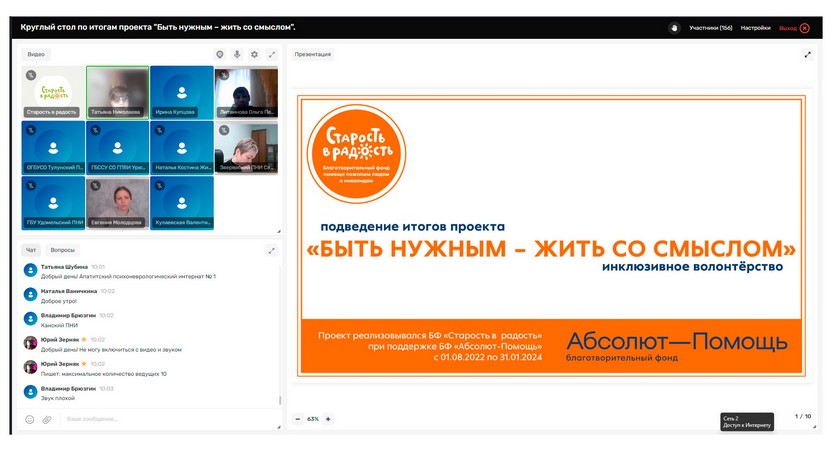Viewport: 832px width, 451px height.
Task: Click muted mic icon on Наталья Костина tile
Action: pyautogui.click(x=159, y=130)
